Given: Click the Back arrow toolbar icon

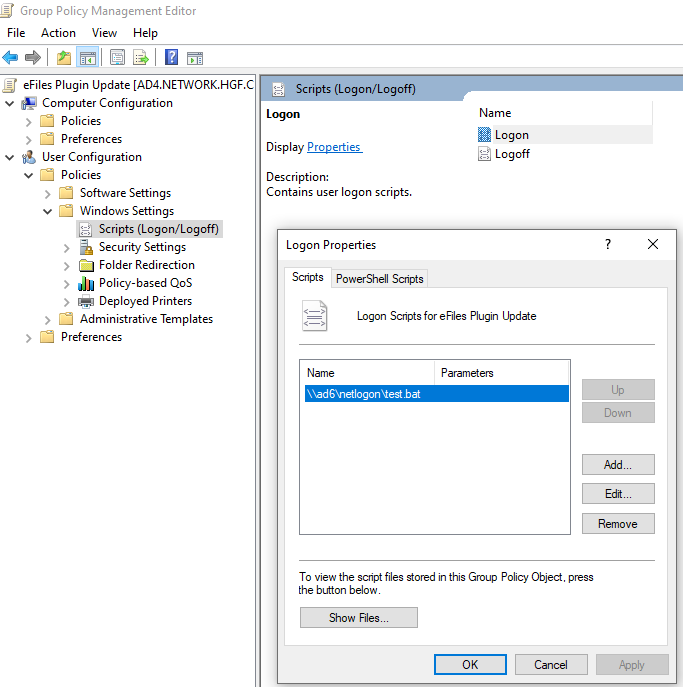Looking at the screenshot, I should click(x=11, y=58).
